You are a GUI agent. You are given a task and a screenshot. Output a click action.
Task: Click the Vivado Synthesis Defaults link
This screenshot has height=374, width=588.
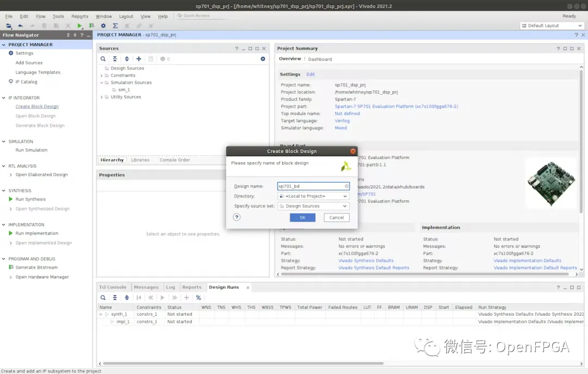point(366,261)
